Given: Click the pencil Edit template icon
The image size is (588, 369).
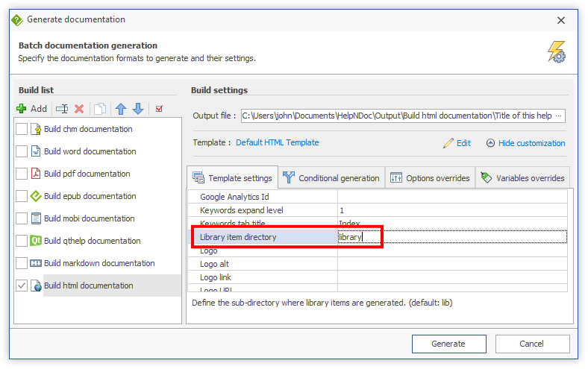Looking at the screenshot, I should pyautogui.click(x=448, y=143).
